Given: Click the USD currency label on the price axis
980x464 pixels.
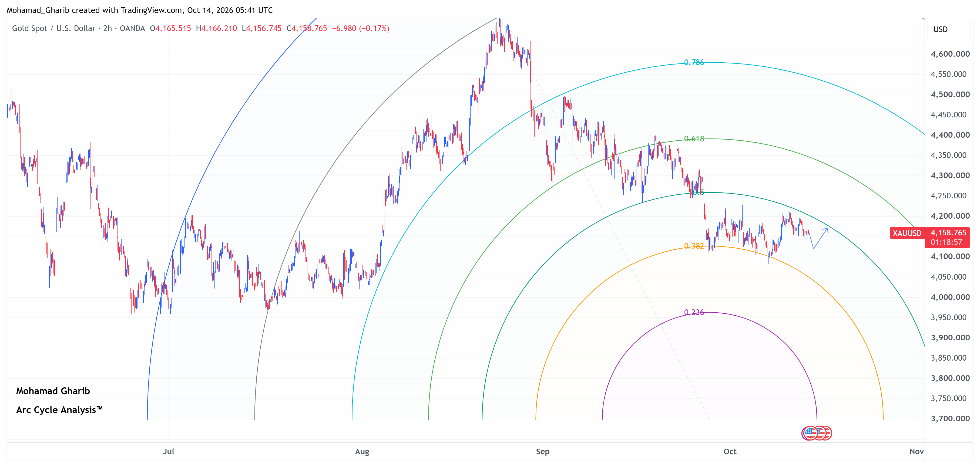Looking at the screenshot, I should [941, 30].
